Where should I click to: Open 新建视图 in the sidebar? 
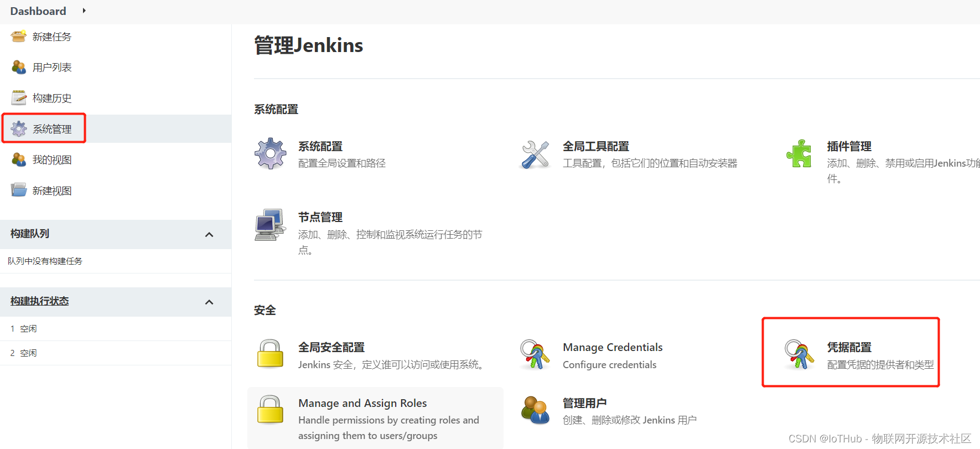click(52, 191)
